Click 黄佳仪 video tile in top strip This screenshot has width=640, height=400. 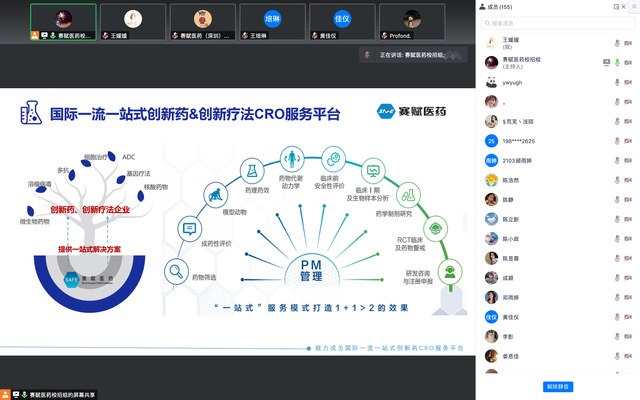coord(342,22)
